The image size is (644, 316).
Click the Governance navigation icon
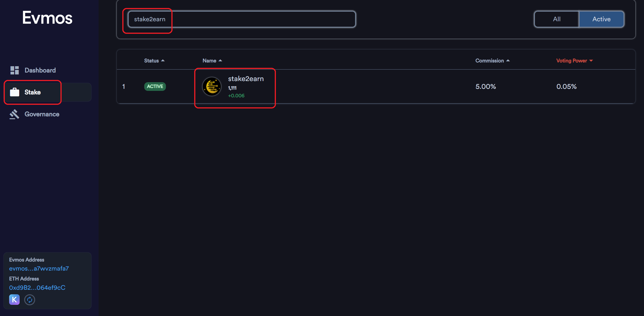14,114
